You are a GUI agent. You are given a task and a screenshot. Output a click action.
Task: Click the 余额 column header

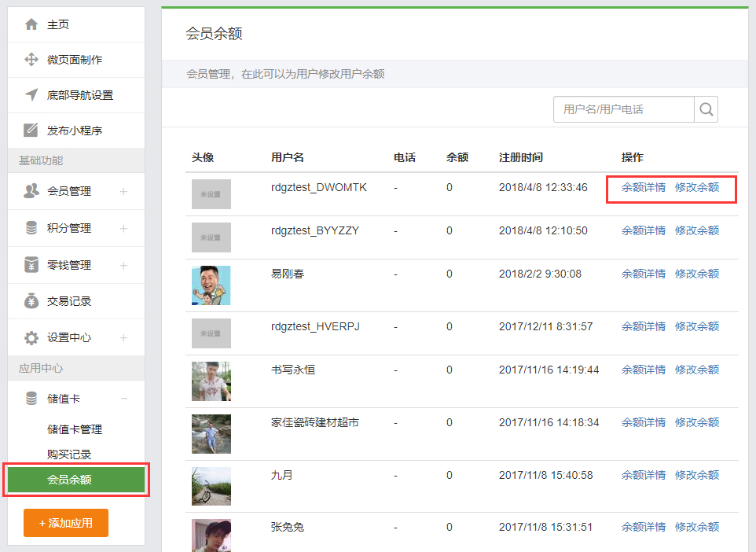click(457, 157)
